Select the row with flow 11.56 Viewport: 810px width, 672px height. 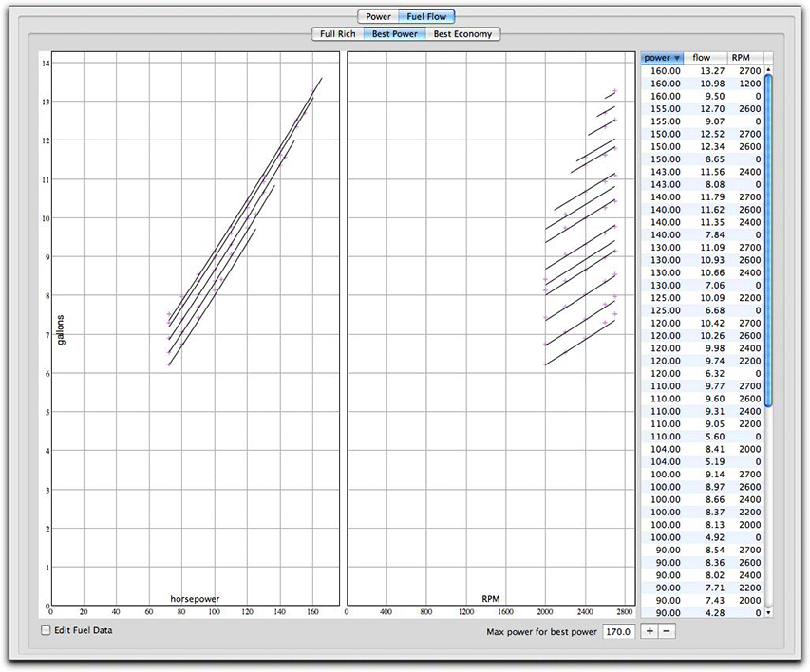coord(703,172)
